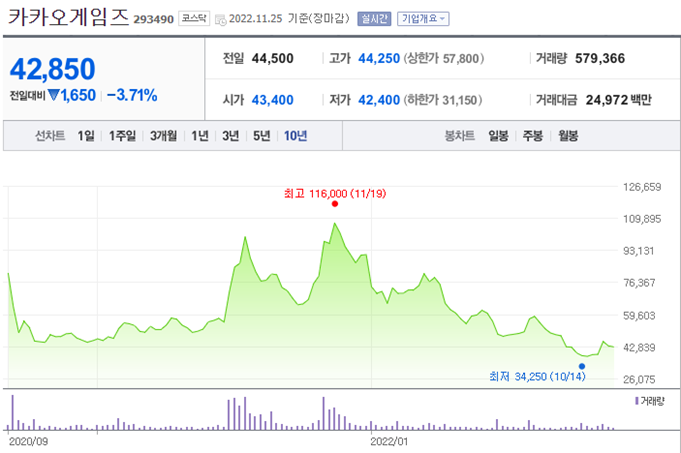Click the 상한가 57,800 limit text
This screenshot has height=453, width=681.
pyautogui.click(x=443, y=58)
